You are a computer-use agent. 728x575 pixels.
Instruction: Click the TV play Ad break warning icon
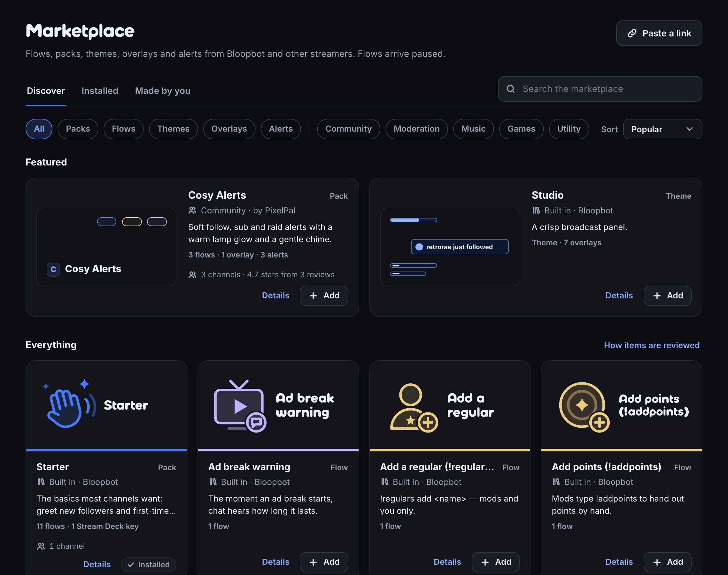click(240, 406)
